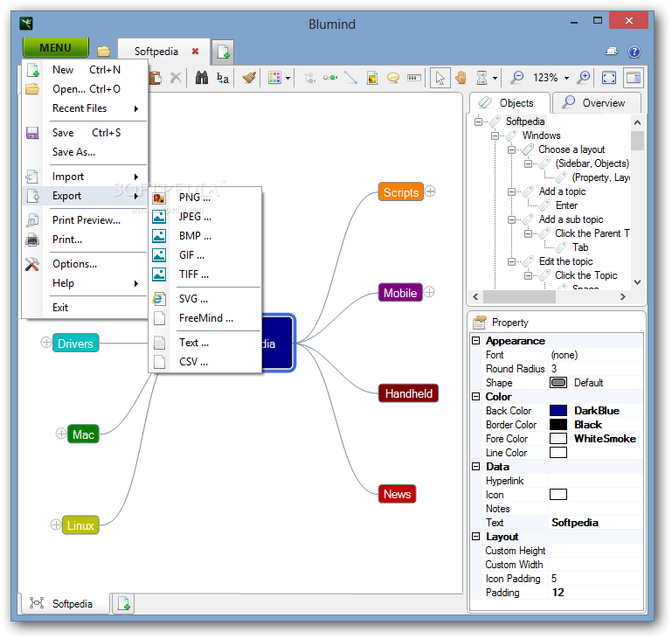Open the help question mark icon

[634, 52]
